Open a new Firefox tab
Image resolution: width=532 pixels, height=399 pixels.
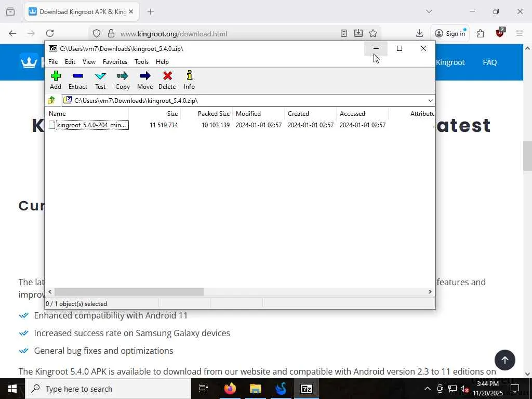click(x=151, y=12)
